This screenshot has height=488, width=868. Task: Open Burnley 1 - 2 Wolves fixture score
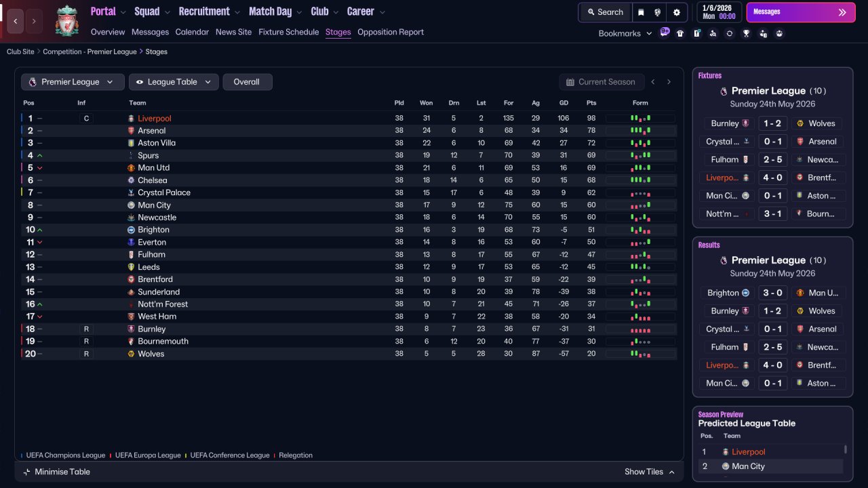772,123
